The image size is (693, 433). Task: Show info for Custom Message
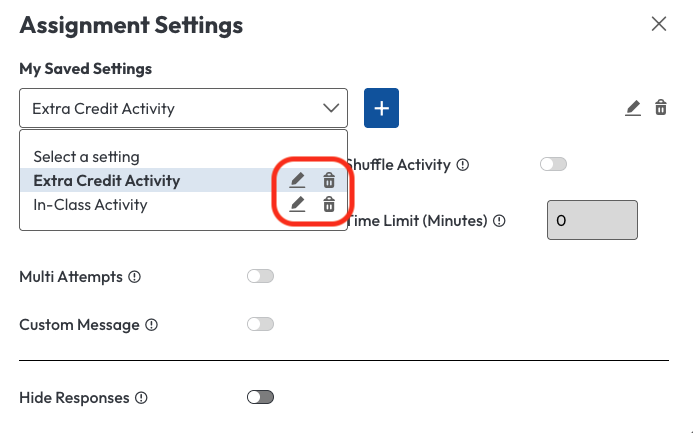[x=152, y=325]
